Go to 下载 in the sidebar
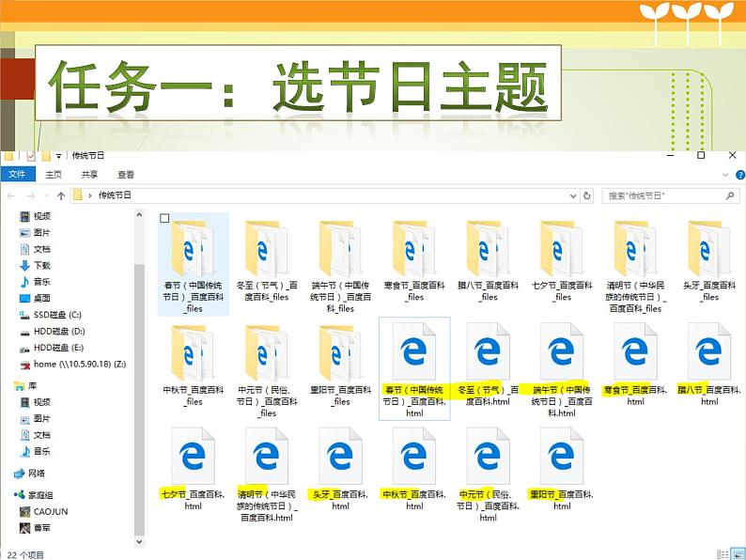Image resolution: width=746 pixels, height=560 pixels. coord(42,265)
